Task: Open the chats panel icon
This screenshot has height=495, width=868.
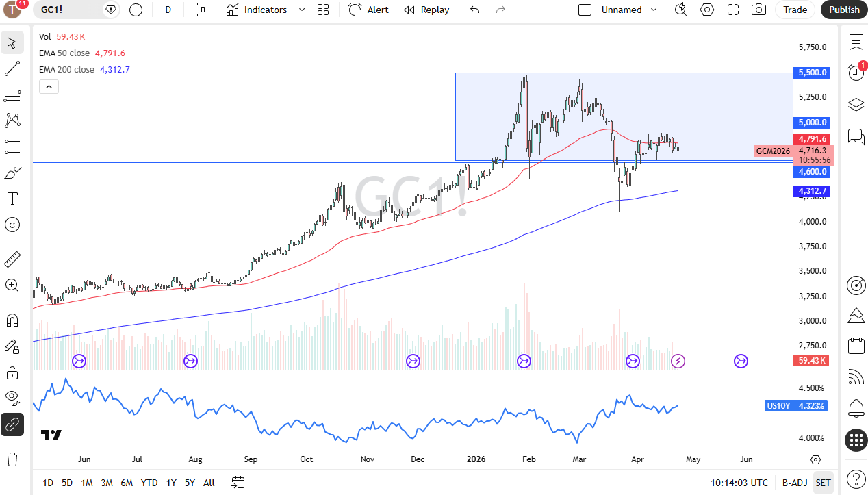Action: (856, 136)
